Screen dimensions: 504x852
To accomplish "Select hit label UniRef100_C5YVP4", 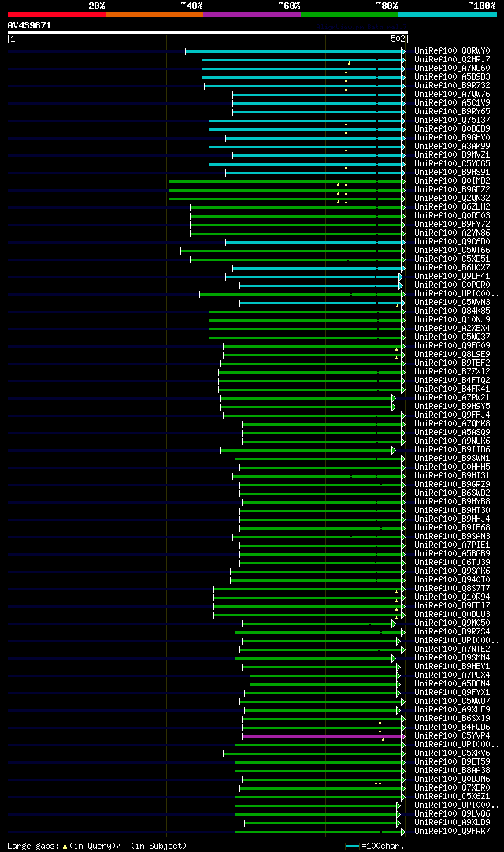I will 452,736.
